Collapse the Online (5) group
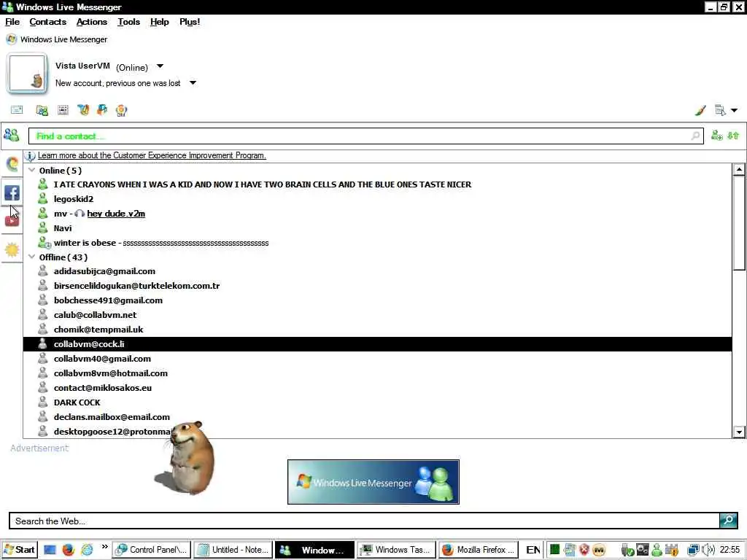Image resolution: width=747 pixels, height=560 pixels. pos(32,170)
